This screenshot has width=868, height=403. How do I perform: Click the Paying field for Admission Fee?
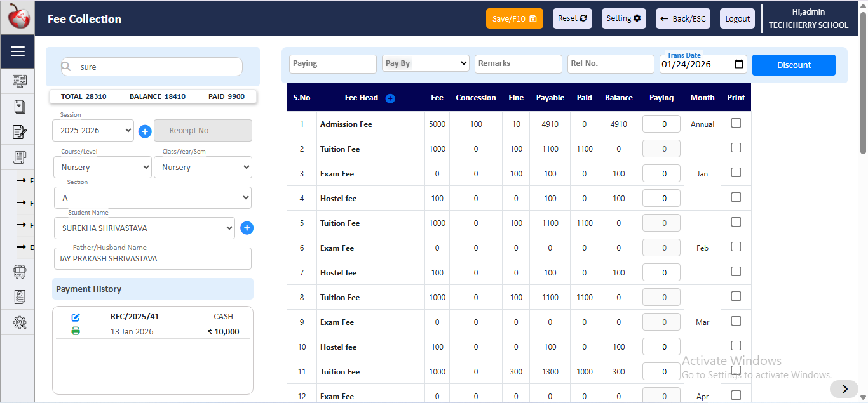pos(661,124)
